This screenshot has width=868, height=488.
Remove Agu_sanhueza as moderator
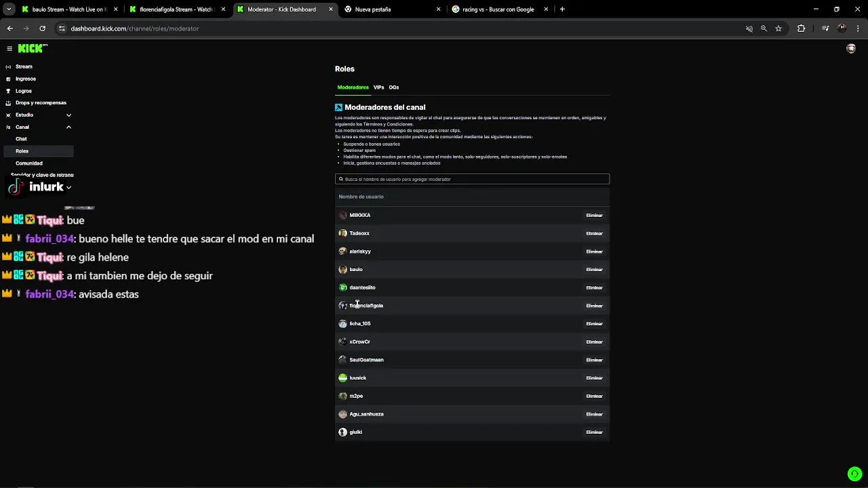[595, 414]
